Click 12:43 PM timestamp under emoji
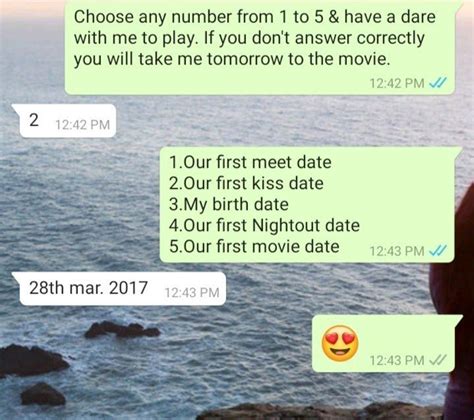The height and width of the screenshot is (420, 474). [x=397, y=360]
